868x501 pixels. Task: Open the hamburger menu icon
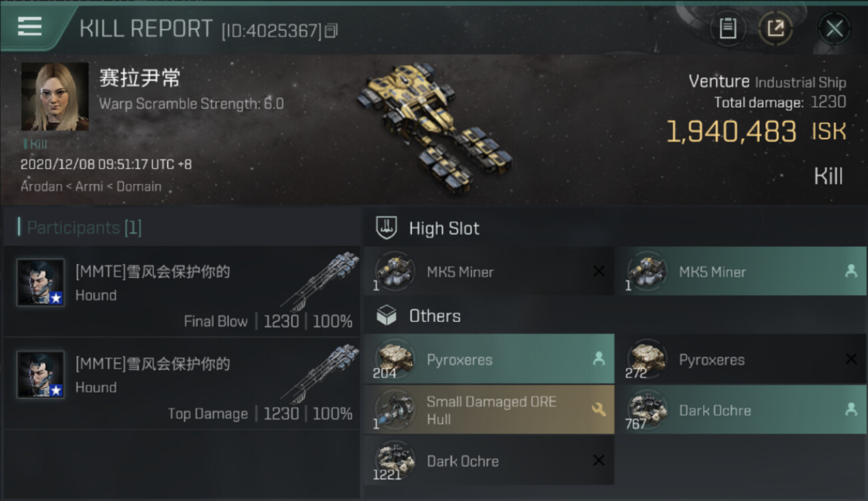[x=30, y=27]
